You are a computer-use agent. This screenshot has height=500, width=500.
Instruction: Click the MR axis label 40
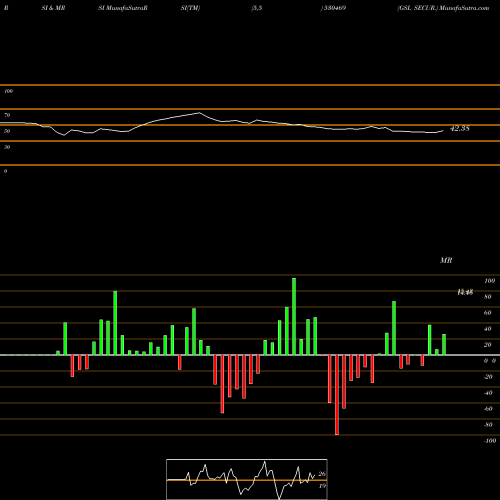[488, 329]
